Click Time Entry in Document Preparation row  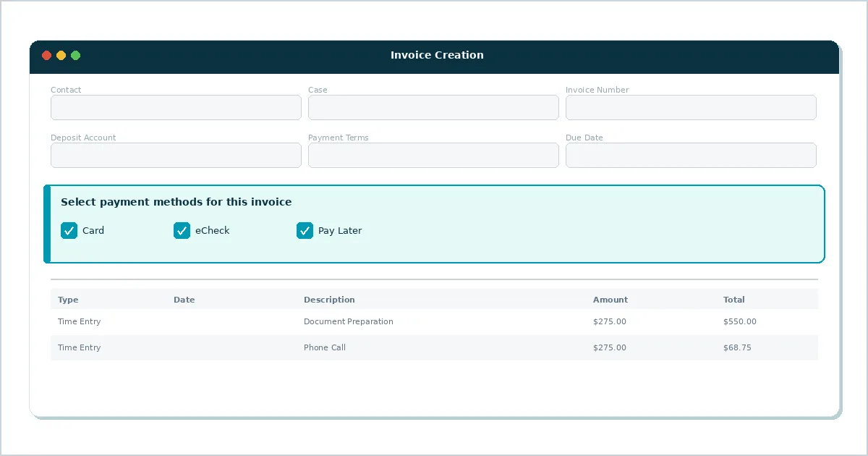click(x=80, y=322)
